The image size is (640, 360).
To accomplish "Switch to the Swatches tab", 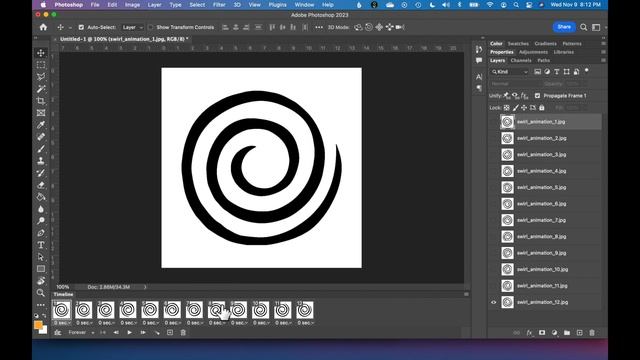I will (518, 44).
